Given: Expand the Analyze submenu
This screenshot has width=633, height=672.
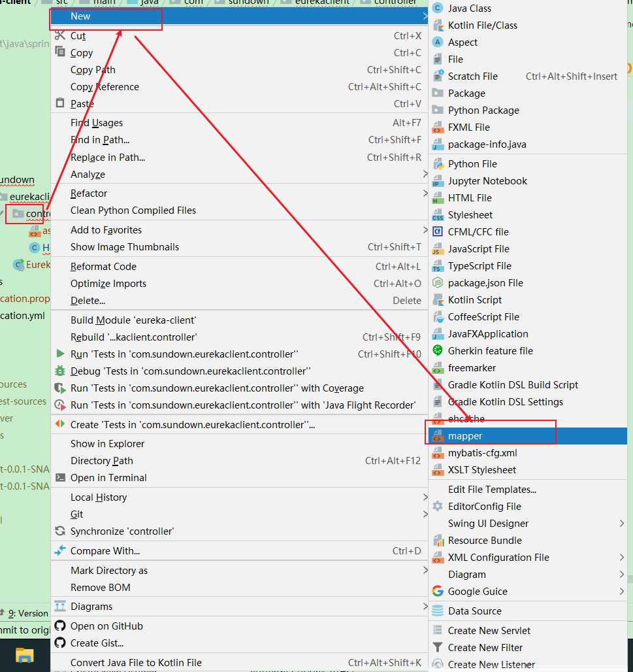Looking at the screenshot, I should pos(425,174).
